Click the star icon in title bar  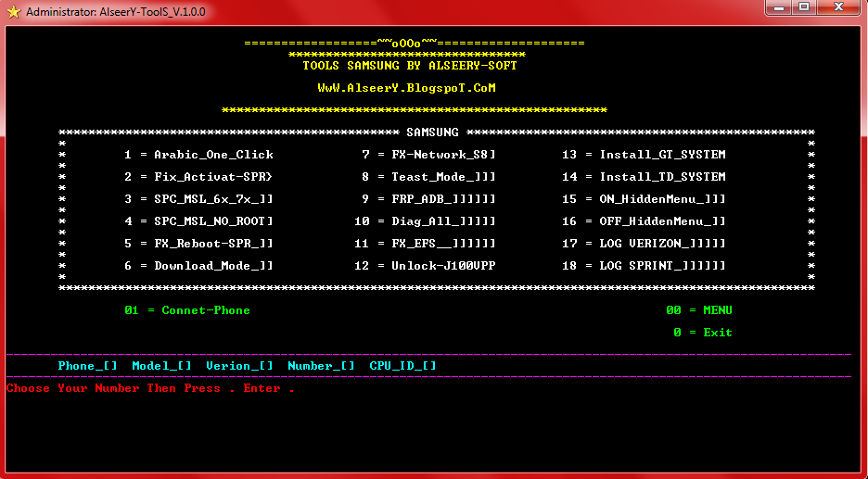click(x=13, y=11)
